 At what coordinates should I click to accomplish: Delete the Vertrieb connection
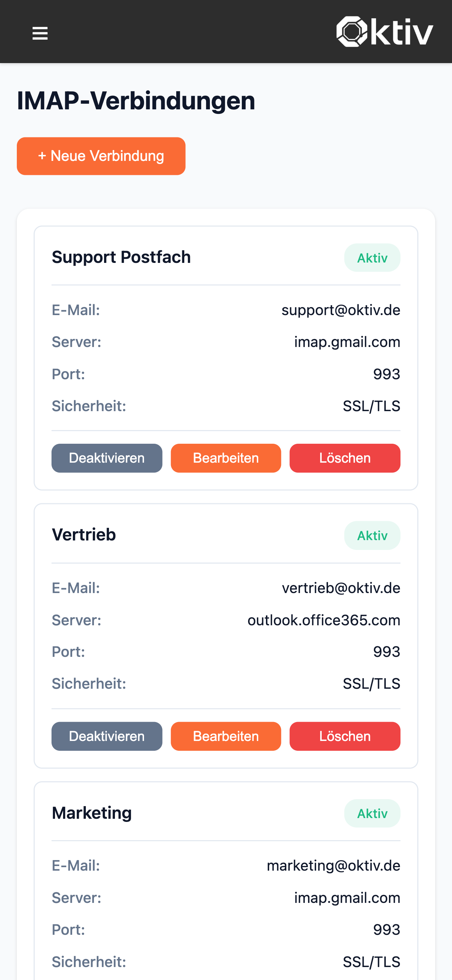[x=345, y=736]
